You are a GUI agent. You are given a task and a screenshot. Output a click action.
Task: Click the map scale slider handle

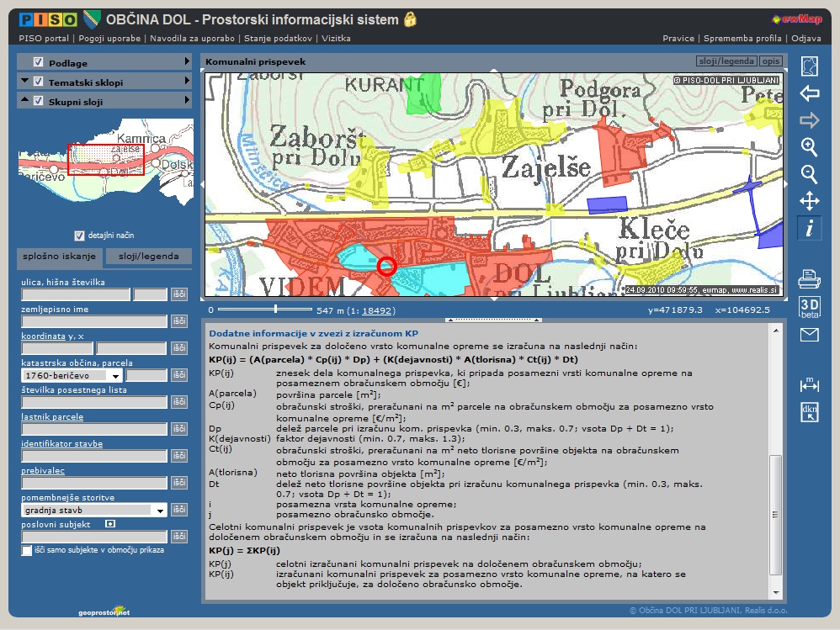[275, 309]
